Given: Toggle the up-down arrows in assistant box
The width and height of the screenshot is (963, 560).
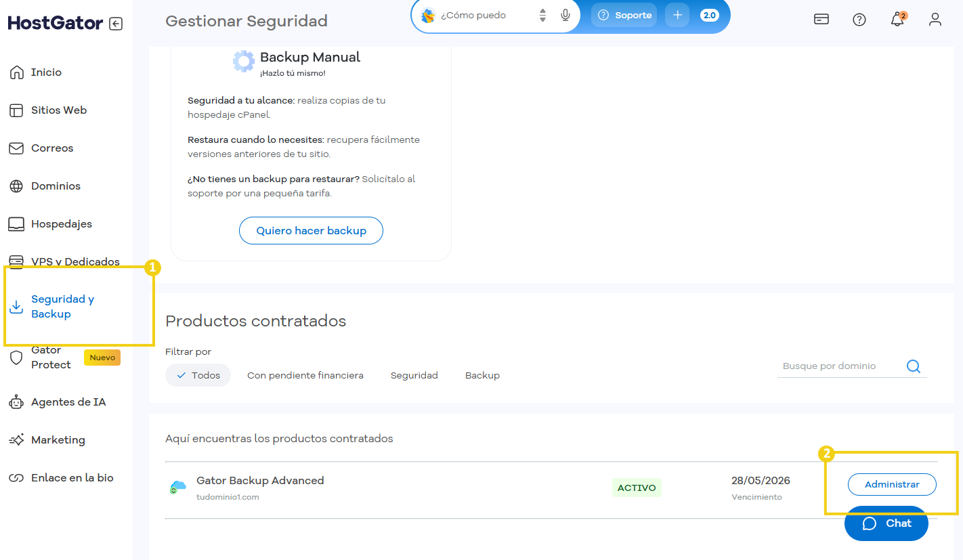Looking at the screenshot, I should (542, 15).
